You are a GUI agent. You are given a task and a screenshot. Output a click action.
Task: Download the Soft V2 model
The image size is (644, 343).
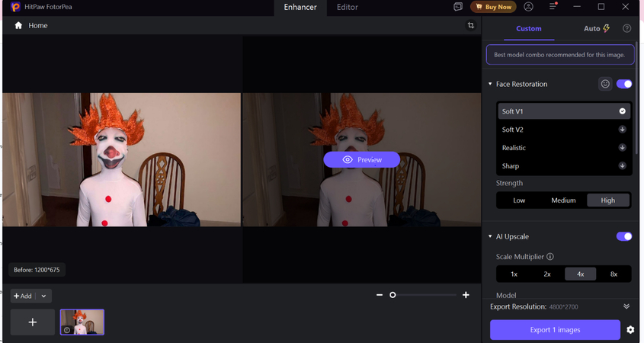click(622, 130)
